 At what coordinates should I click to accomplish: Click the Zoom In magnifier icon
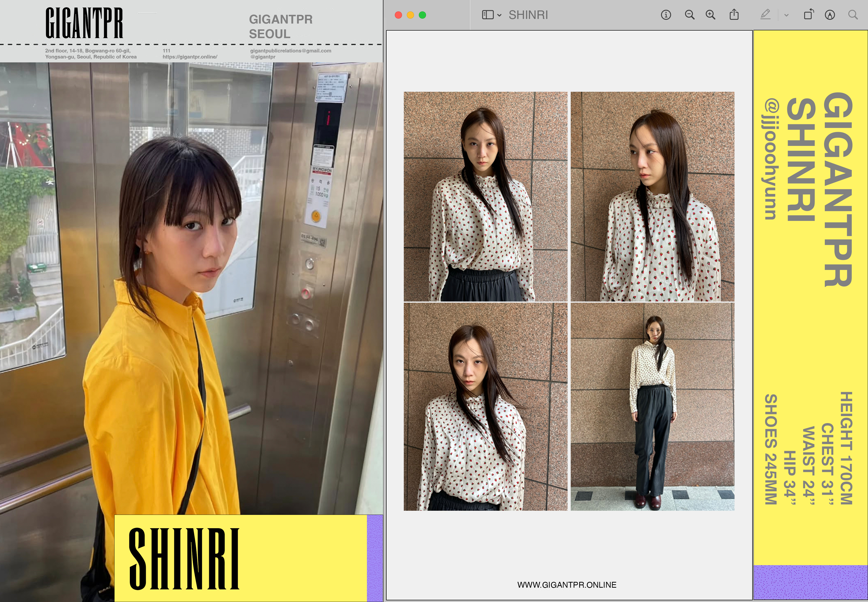point(710,15)
